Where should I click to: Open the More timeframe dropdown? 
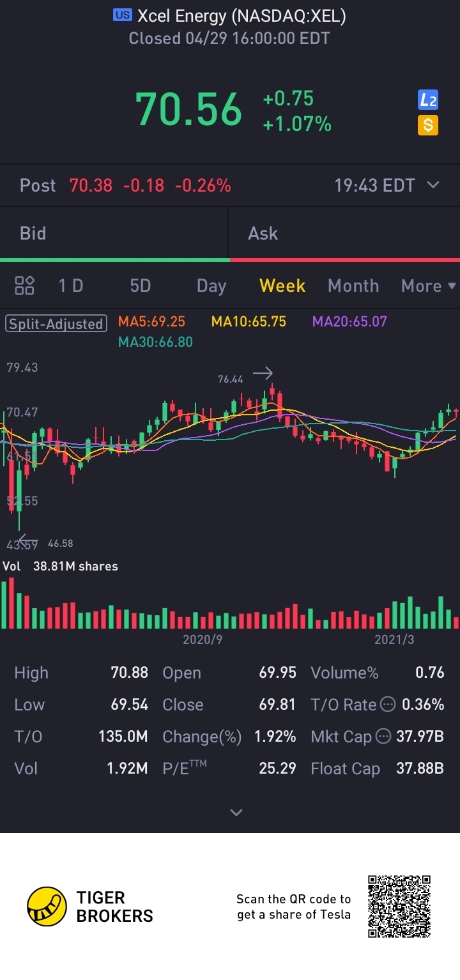point(428,286)
